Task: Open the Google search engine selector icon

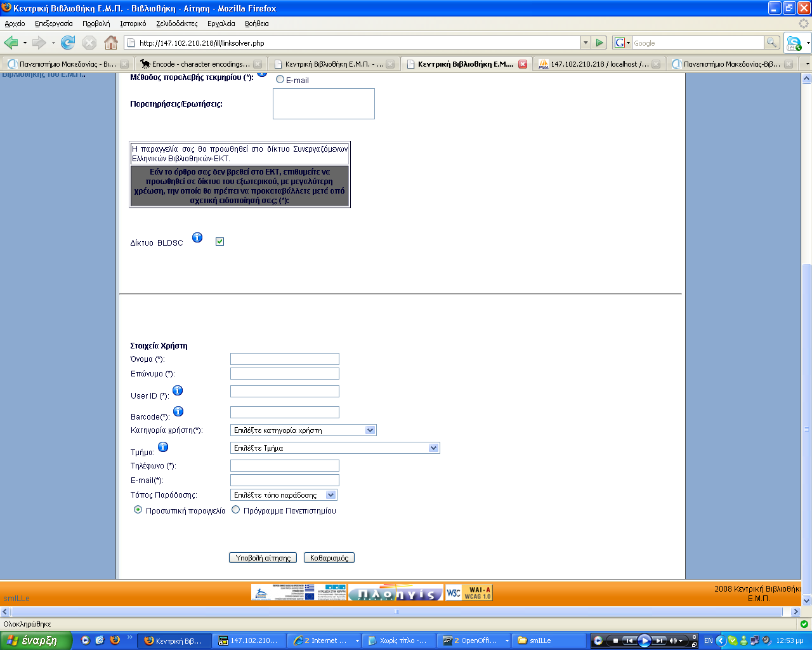Action: coord(622,43)
